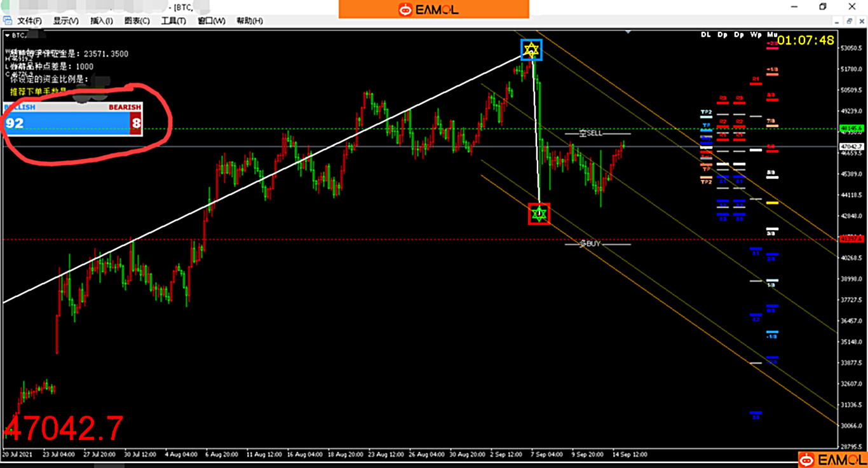
Task: Expand the BTC chart symbol dropdown arrow
Action: pos(8,36)
